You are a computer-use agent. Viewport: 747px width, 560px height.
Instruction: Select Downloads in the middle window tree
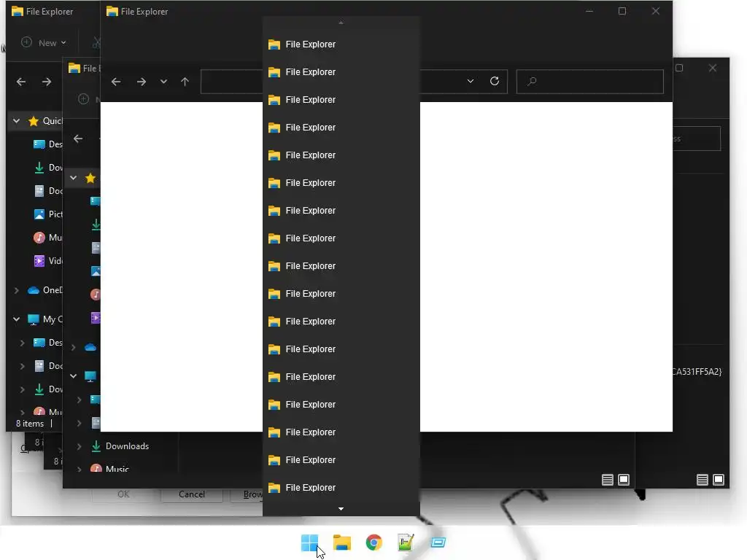(x=120, y=446)
